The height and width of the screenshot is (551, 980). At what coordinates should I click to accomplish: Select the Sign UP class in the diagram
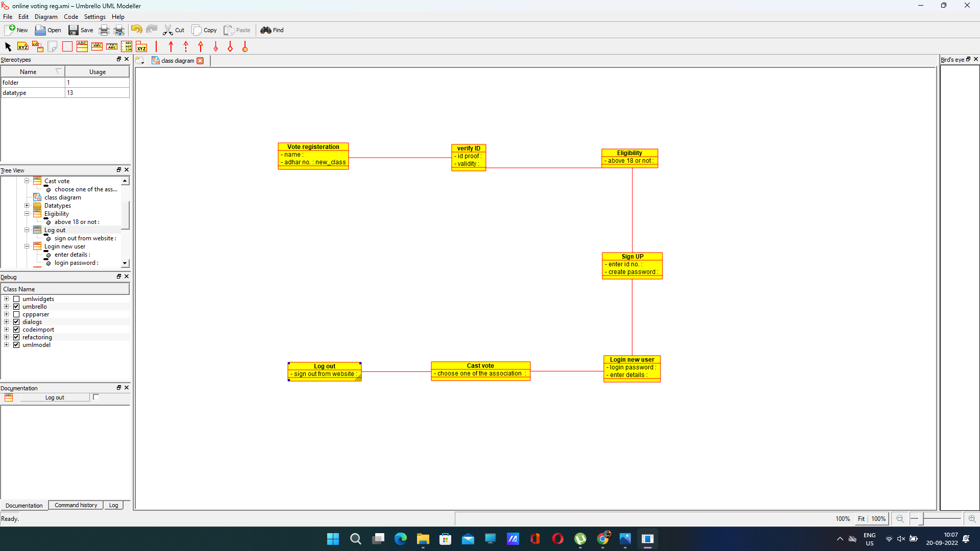click(x=632, y=265)
